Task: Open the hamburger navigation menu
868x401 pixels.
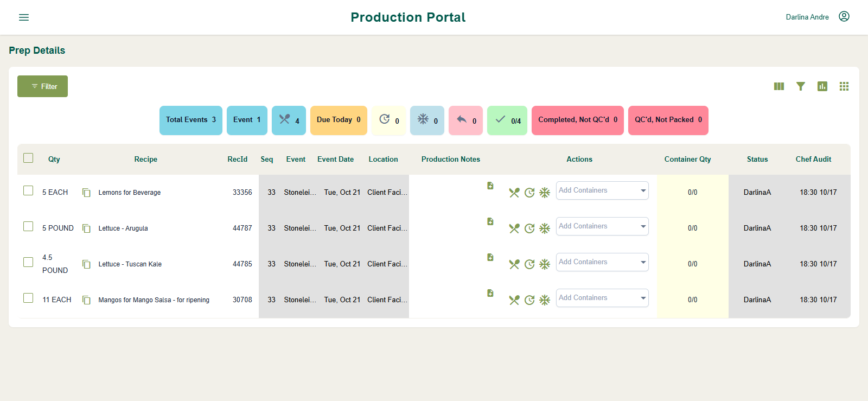Action: pos(24,17)
